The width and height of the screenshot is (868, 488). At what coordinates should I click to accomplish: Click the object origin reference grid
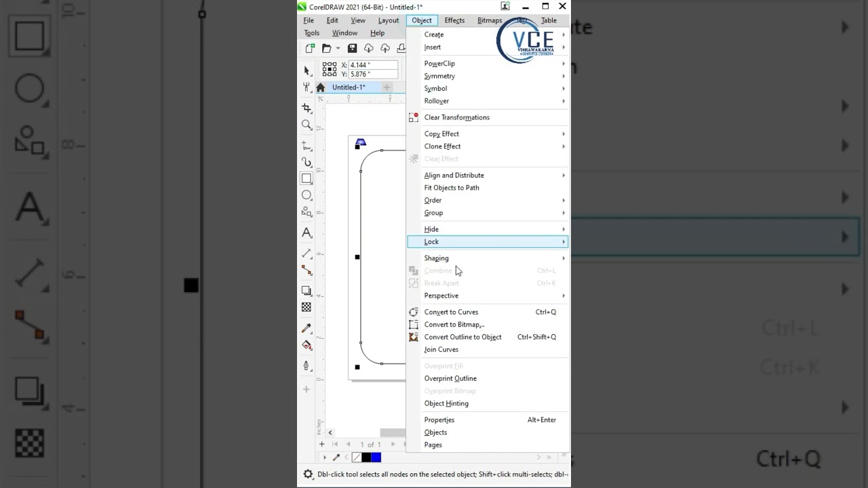click(x=330, y=69)
